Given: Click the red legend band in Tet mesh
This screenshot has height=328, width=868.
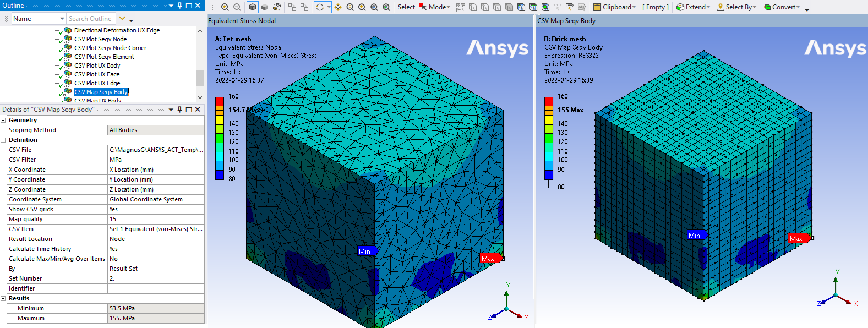Looking at the screenshot, I should tap(219, 101).
